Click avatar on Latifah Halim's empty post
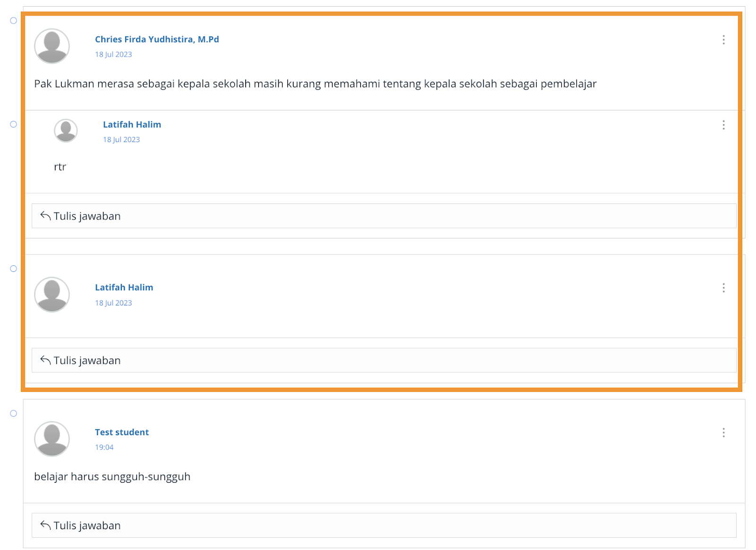756x550 pixels. [x=52, y=294]
